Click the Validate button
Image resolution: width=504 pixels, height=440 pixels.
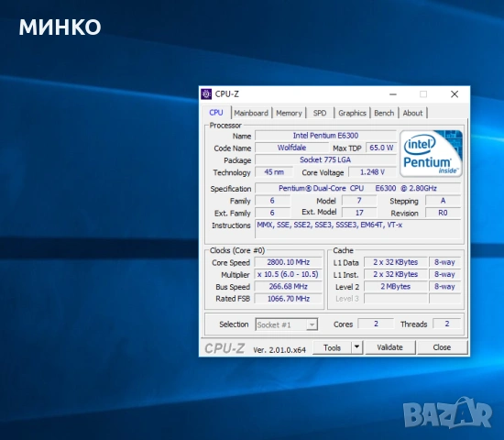pyautogui.click(x=389, y=347)
